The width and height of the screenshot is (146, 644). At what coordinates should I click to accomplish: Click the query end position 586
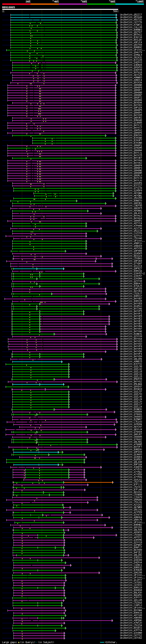click(115, 11)
